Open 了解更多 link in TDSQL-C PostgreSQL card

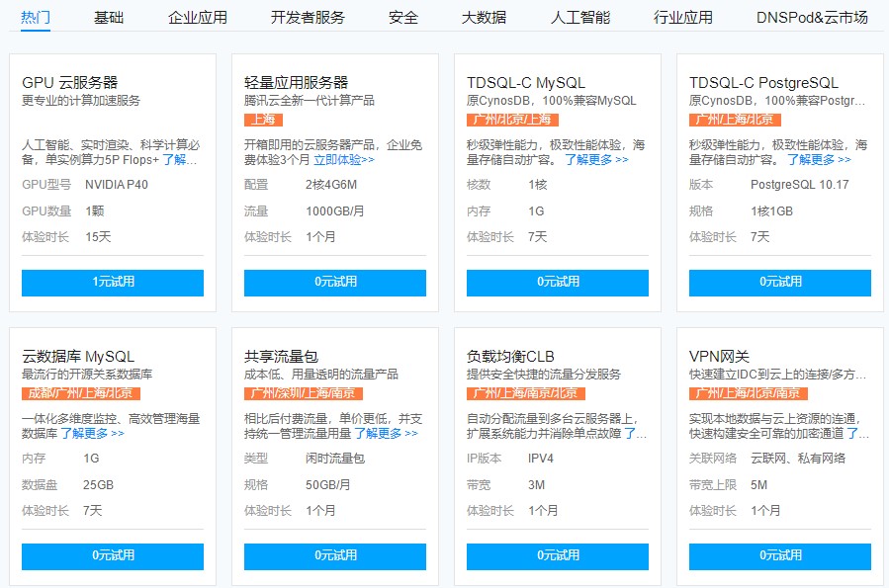(x=819, y=160)
